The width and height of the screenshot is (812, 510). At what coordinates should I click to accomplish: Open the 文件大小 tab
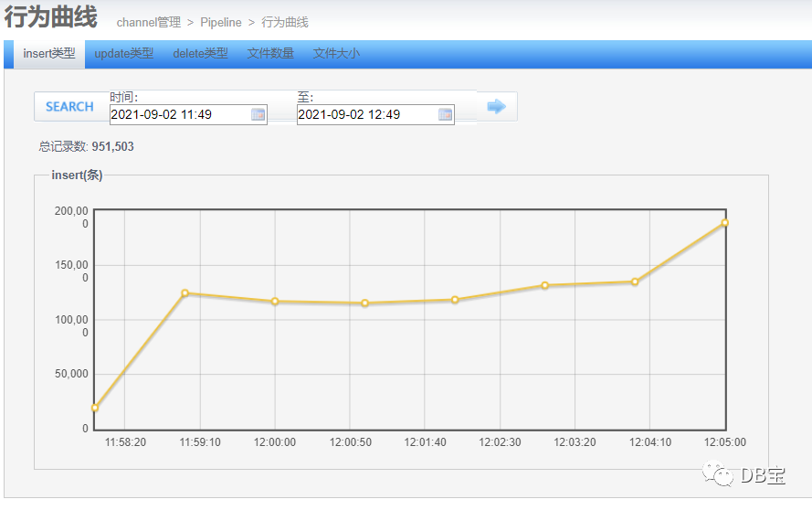pyautogui.click(x=336, y=54)
